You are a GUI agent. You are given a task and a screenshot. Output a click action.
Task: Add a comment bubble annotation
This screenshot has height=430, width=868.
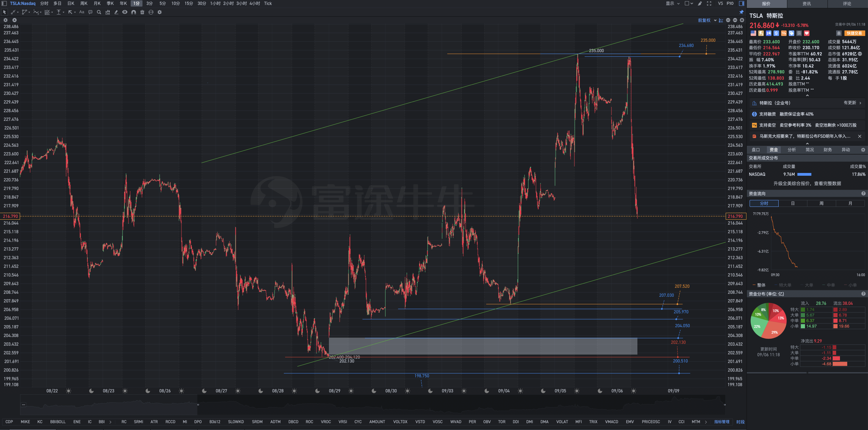[x=90, y=12]
